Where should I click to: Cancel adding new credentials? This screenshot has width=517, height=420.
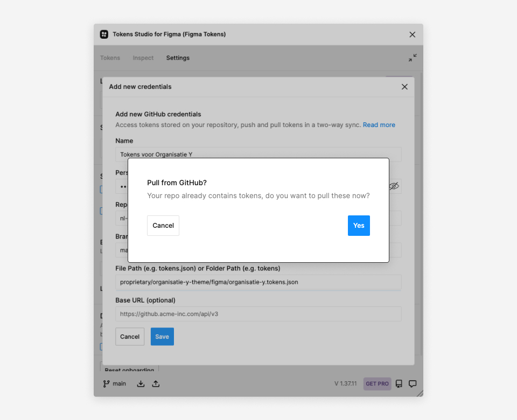coord(130,337)
